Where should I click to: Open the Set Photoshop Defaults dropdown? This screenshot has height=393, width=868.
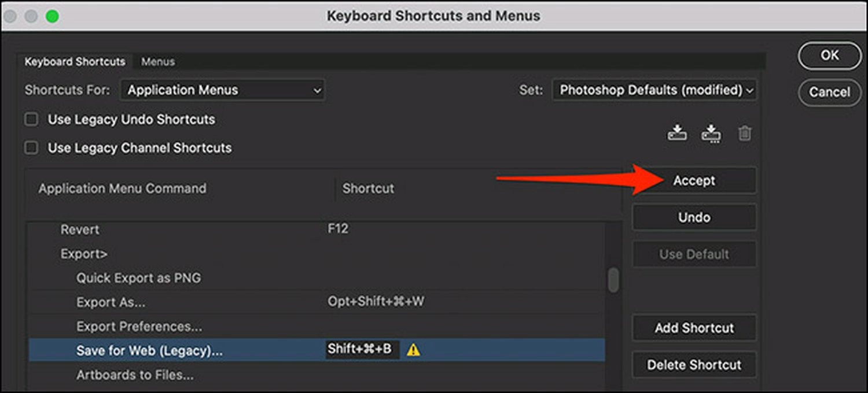654,90
